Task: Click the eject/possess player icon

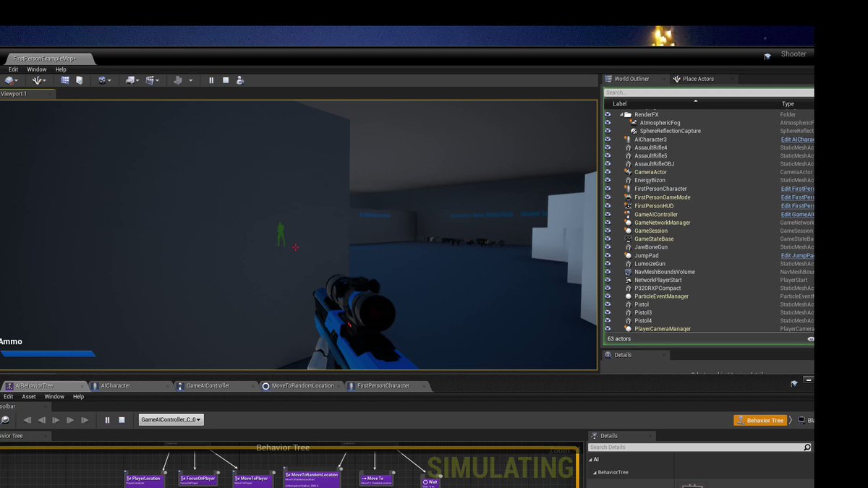Action: pos(240,80)
